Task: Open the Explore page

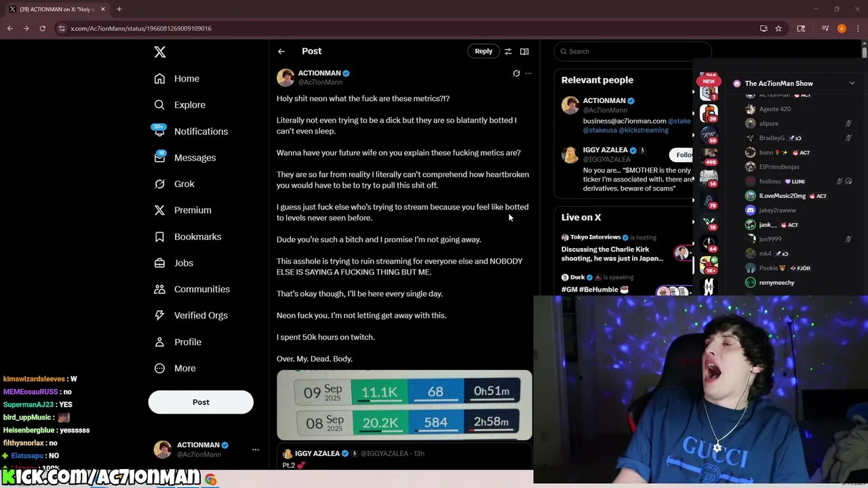Action: click(180, 105)
